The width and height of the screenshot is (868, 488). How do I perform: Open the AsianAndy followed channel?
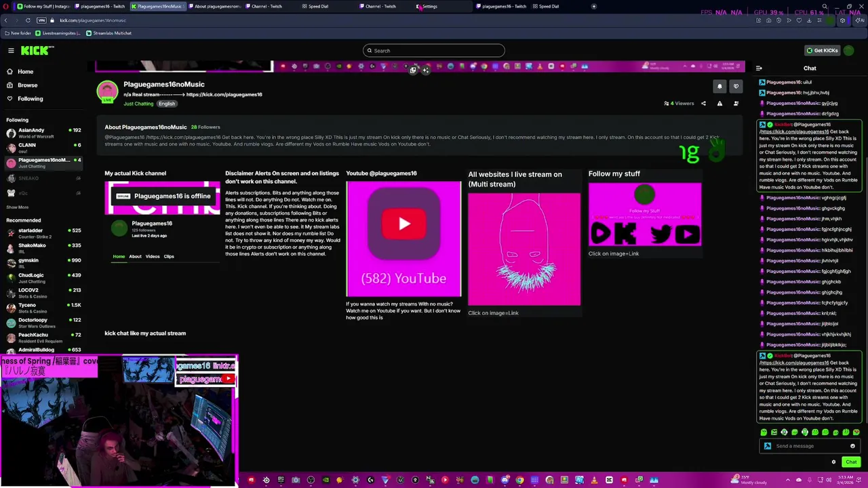[x=43, y=132]
